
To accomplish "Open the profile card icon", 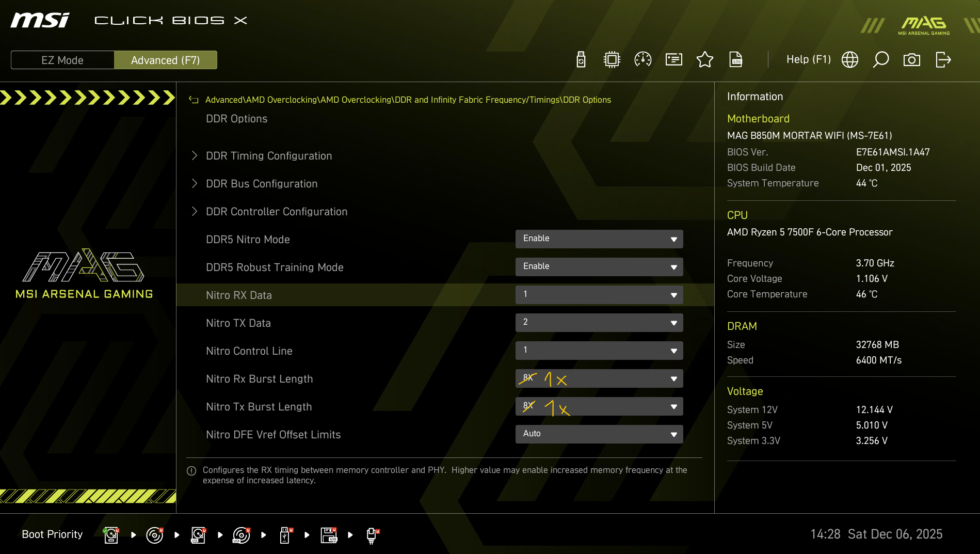I will pos(674,60).
